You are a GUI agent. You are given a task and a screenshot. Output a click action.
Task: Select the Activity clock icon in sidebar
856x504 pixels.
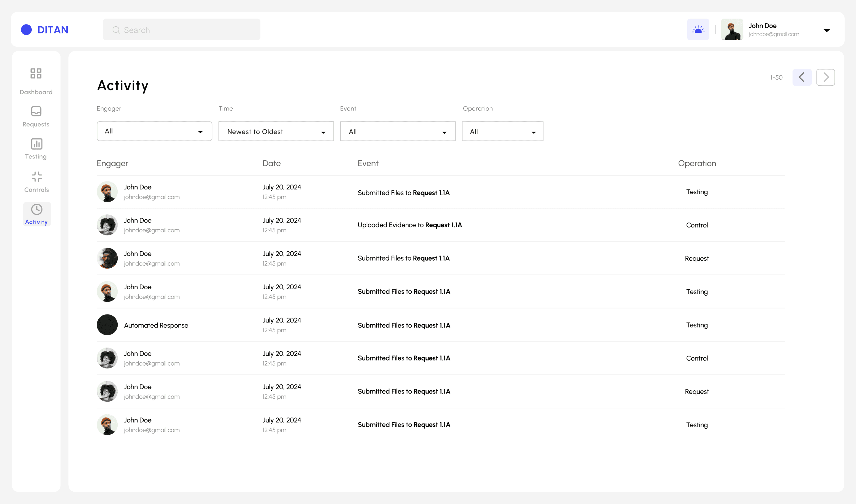tap(37, 209)
